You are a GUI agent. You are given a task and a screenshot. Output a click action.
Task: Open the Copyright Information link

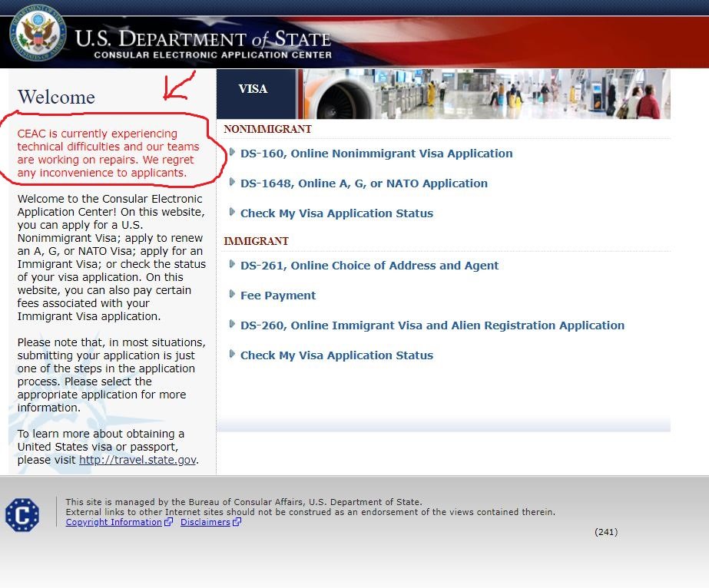[114, 522]
